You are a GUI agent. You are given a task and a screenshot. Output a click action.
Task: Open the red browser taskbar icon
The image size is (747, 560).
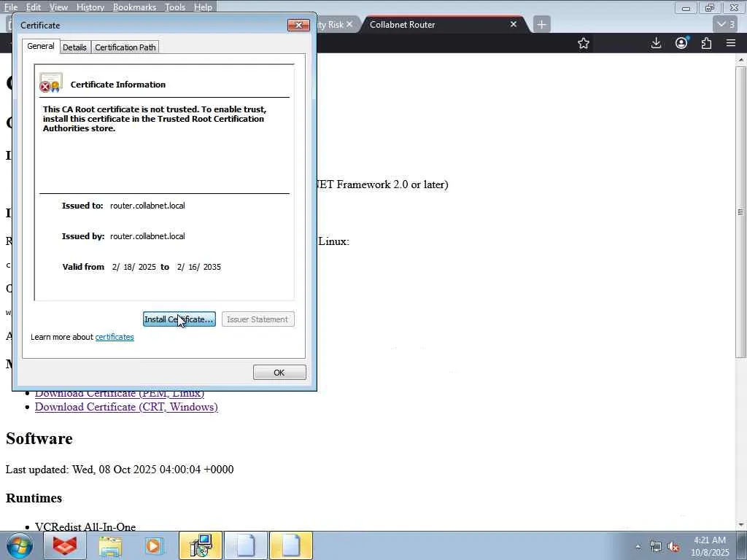(x=65, y=545)
